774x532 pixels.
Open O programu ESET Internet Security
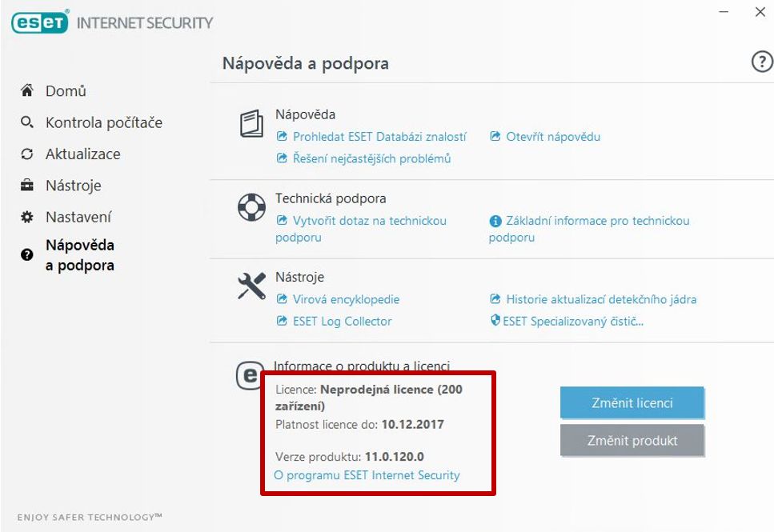coord(367,475)
